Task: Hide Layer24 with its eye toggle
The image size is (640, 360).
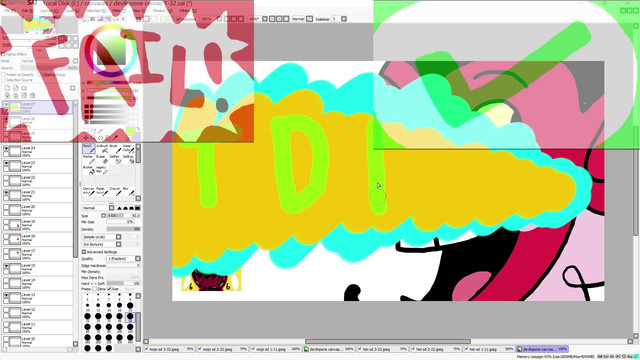Action: pos(6,149)
